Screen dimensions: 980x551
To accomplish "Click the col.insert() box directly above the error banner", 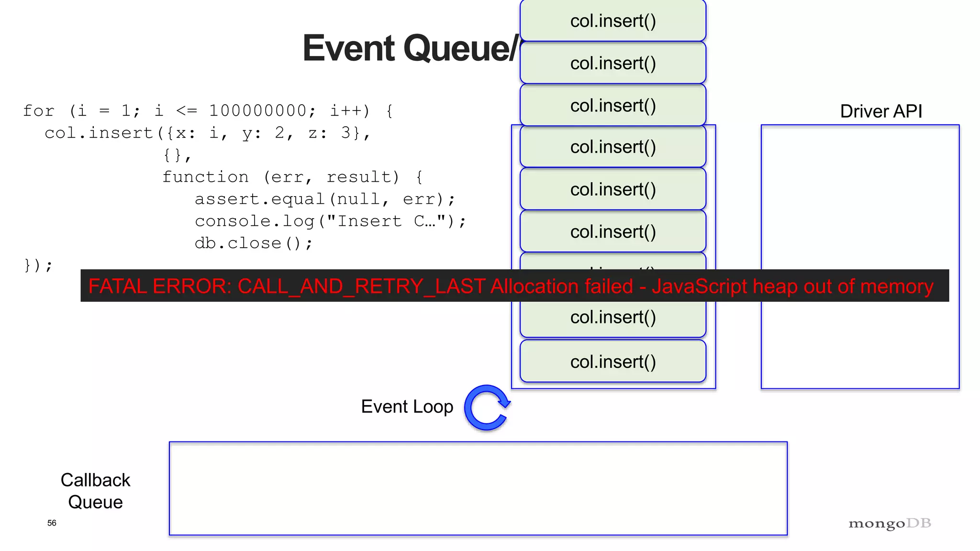I will [x=612, y=231].
